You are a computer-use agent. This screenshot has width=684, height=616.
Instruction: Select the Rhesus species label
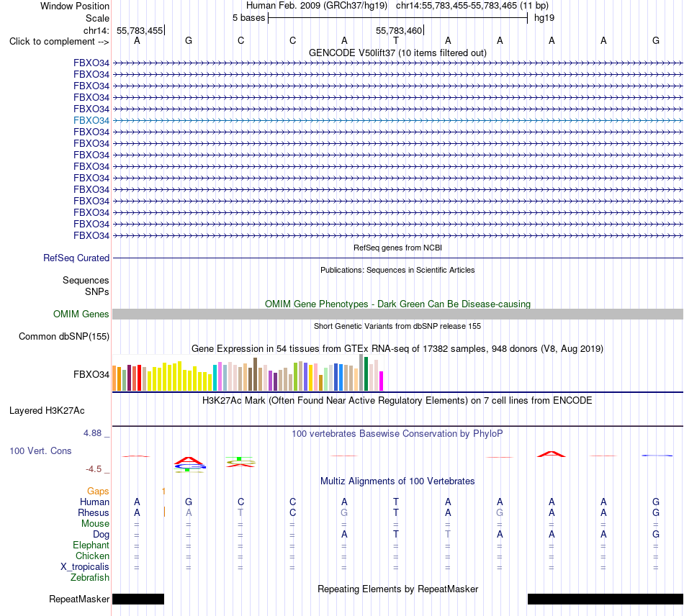(x=94, y=512)
